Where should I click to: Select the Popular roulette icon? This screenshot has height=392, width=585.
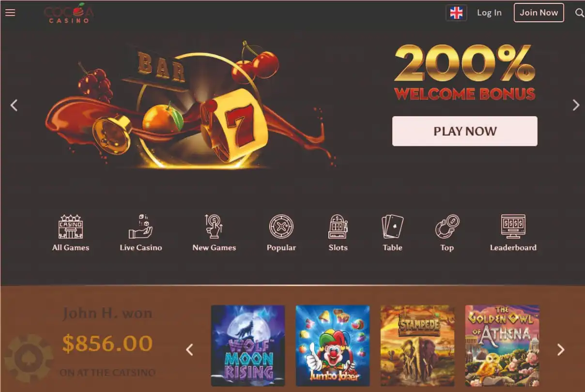pos(281,226)
